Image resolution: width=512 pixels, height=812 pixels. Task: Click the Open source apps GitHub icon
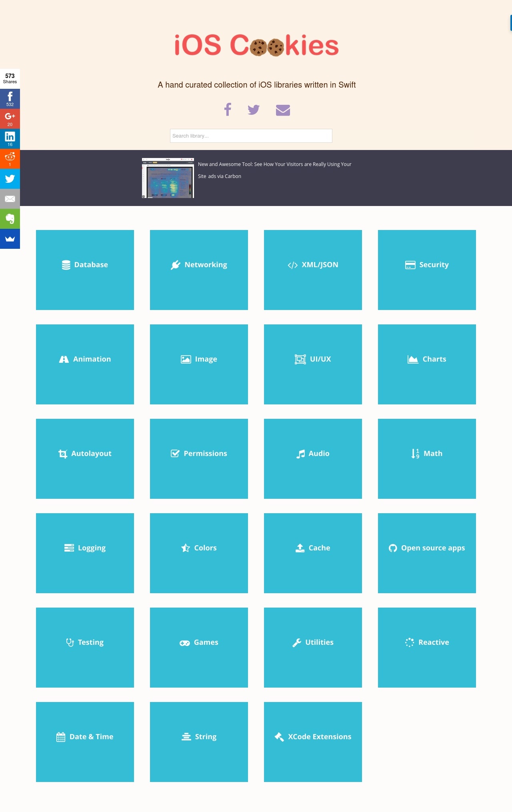point(393,548)
